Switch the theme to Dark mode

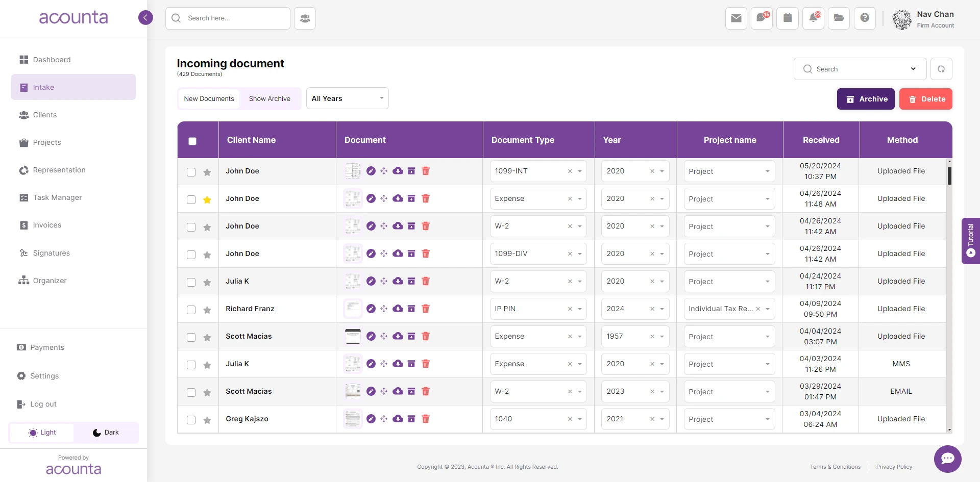(106, 432)
